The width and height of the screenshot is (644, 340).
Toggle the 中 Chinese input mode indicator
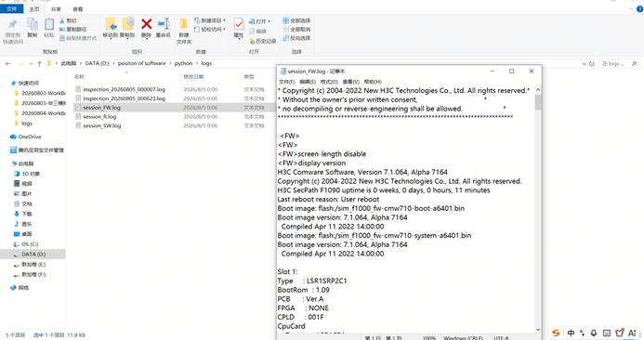coord(571,333)
